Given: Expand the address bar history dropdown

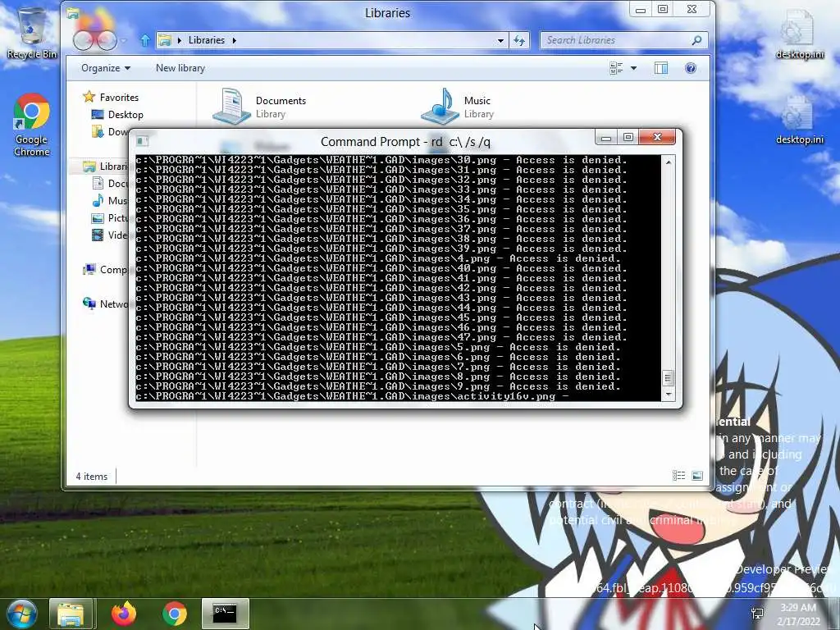Looking at the screenshot, I should pyautogui.click(x=500, y=40).
